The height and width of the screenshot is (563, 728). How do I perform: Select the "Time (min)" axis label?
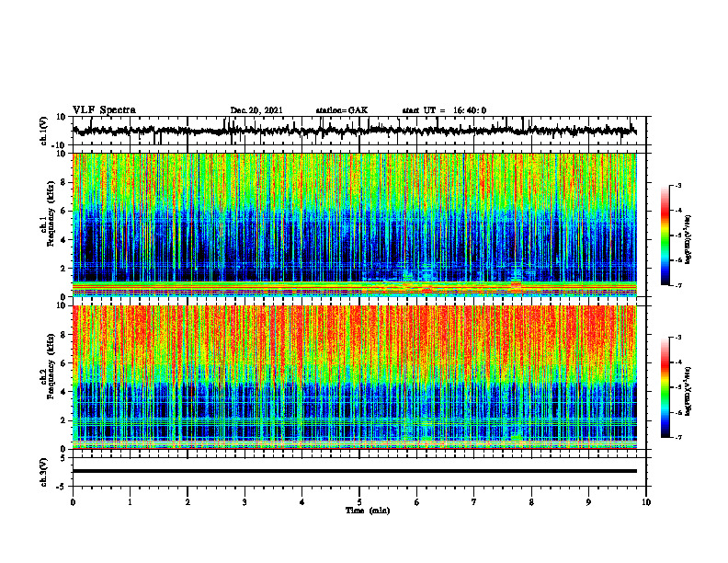tap(368, 511)
